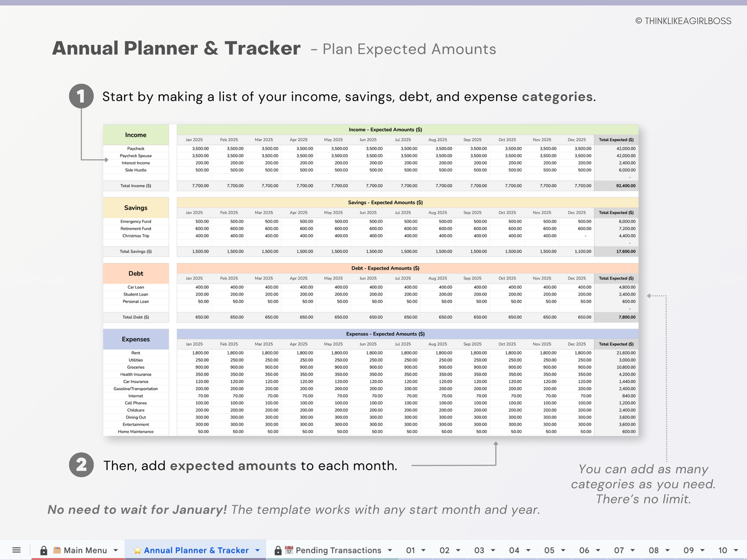Click the folder icon on Main Menu tab
747x560 pixels.
(x=56, y=550)
